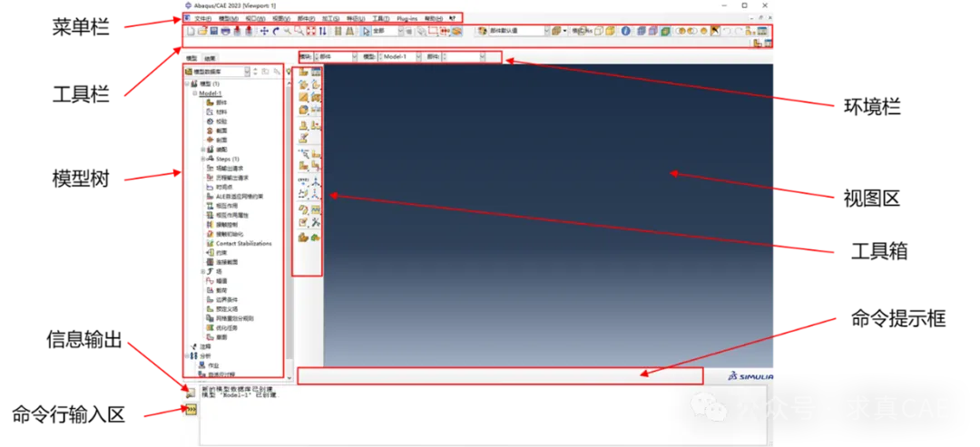Collapse the 分析 tree node
The height and width of the screenshot is (447, 980).
[186, 355]
